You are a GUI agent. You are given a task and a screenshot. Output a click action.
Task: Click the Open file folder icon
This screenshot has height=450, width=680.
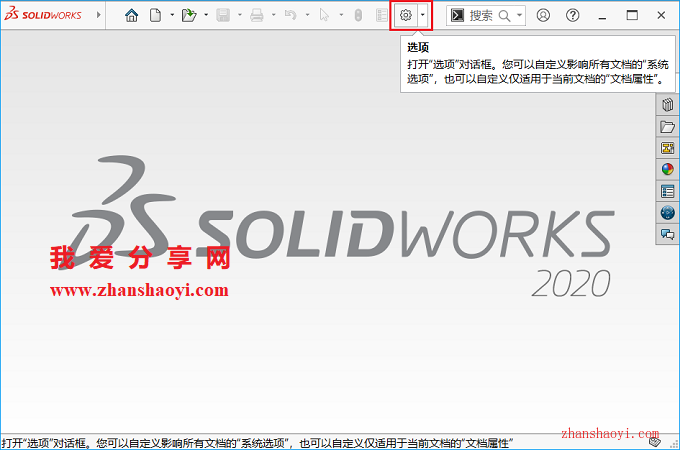pyautogui.click(x=189, y=16)
